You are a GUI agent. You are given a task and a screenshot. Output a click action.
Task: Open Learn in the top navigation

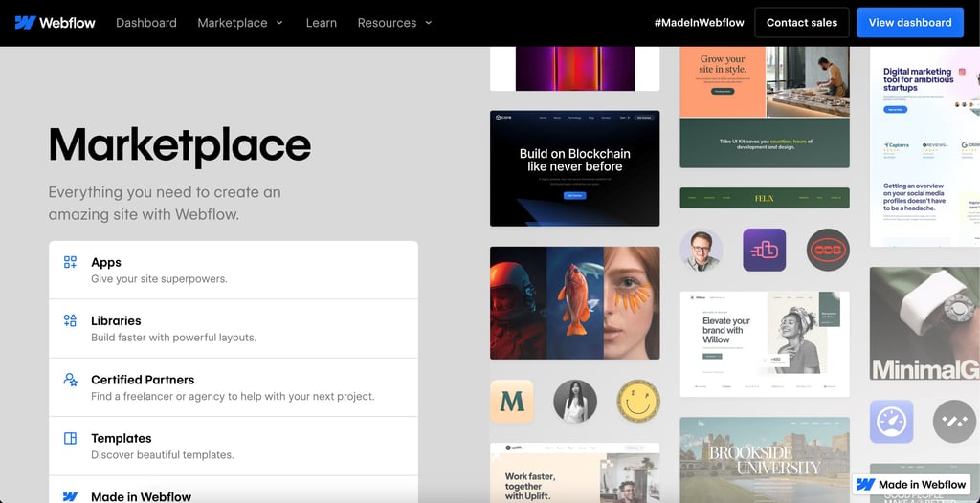(322, 23)
